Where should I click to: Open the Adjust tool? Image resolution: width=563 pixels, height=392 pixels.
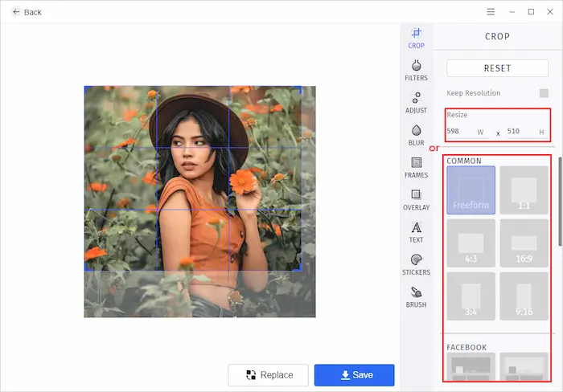[x=416, y=103]
